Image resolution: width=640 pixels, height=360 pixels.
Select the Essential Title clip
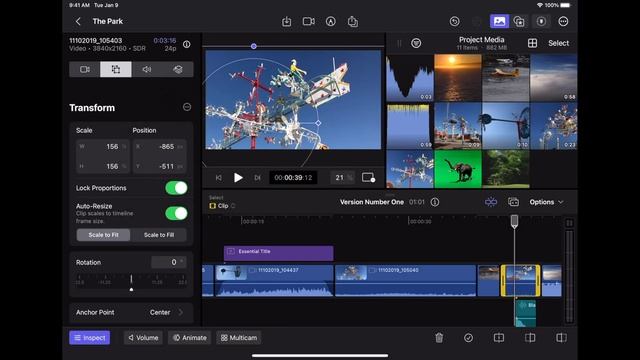point(278,253)
